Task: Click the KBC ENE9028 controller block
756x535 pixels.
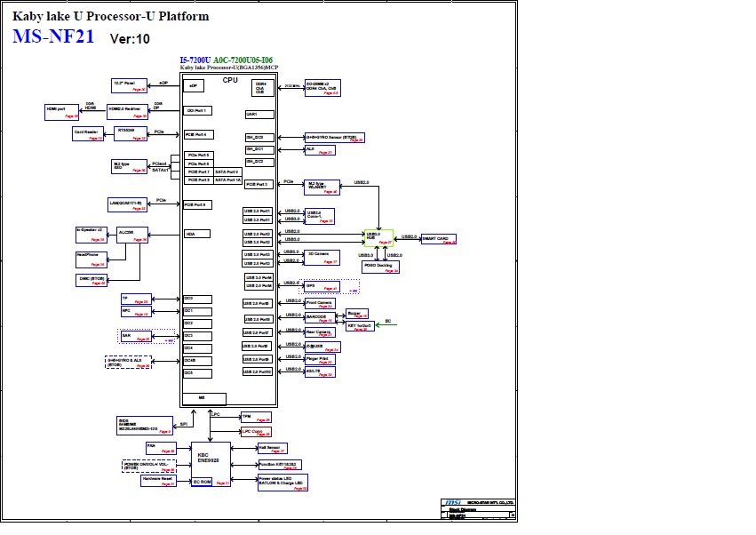Action: click(210, 458)
